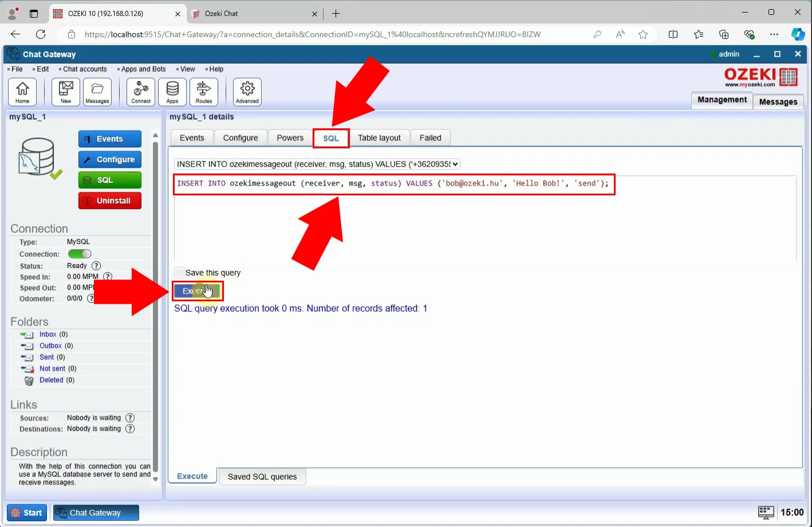Open the Deleted (0) folder link
The height and width of the screenshot is (527, 812).
coord(57,380)
